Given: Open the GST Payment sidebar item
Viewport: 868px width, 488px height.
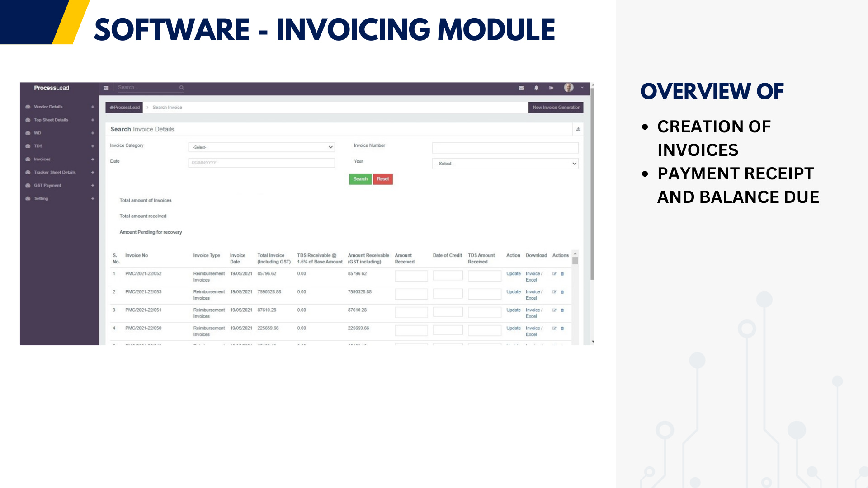Looking at the screenshot, I should (47, 186).
